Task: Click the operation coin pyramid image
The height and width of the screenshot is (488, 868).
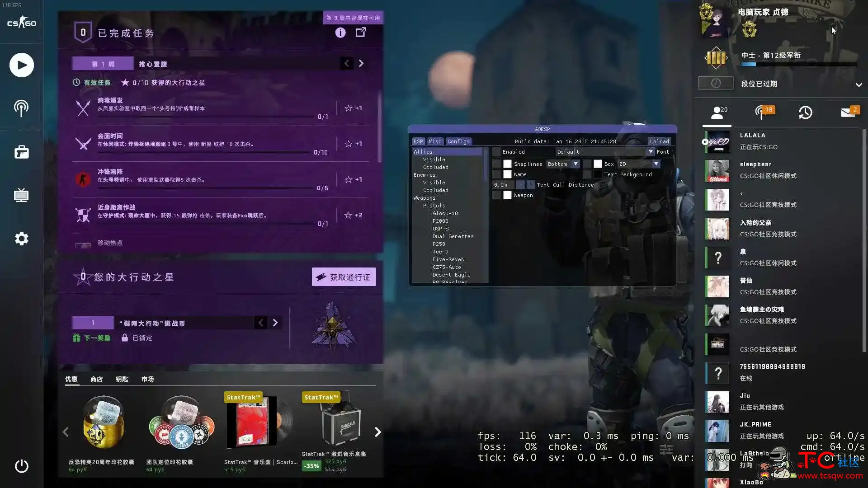Action: pyautogui.click(x=333, y=326)
